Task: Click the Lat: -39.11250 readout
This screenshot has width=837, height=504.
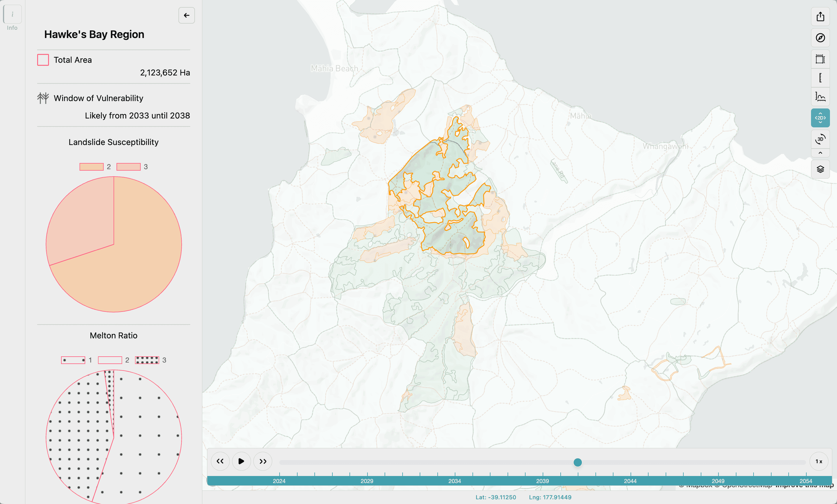Action: pos(495,497)
